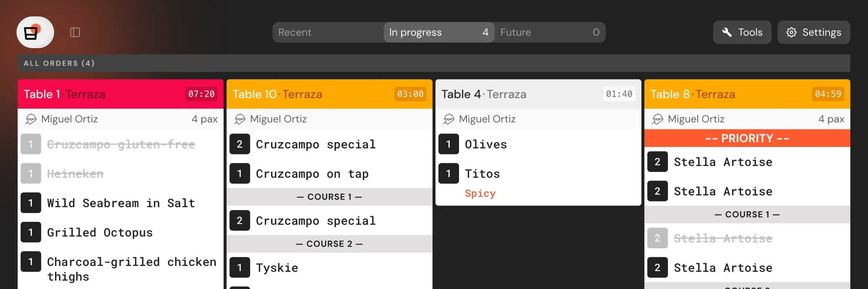Click the orange PRIORITY banner

point(747,138)
